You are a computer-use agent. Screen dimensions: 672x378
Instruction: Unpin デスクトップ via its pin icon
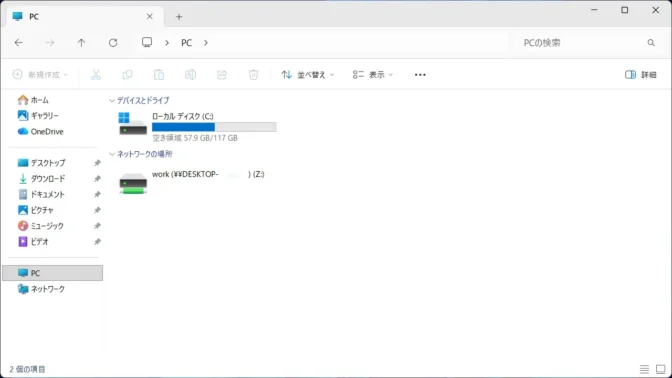tap(97, 163)
